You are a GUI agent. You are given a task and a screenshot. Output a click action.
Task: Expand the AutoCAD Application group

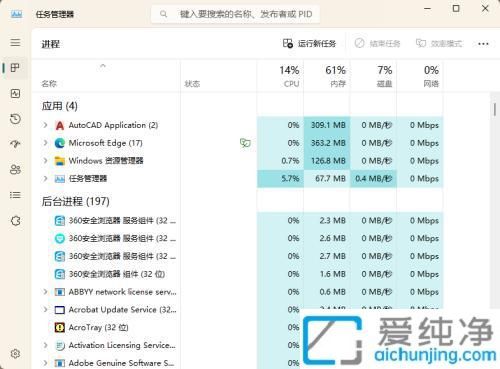point(45,125)
